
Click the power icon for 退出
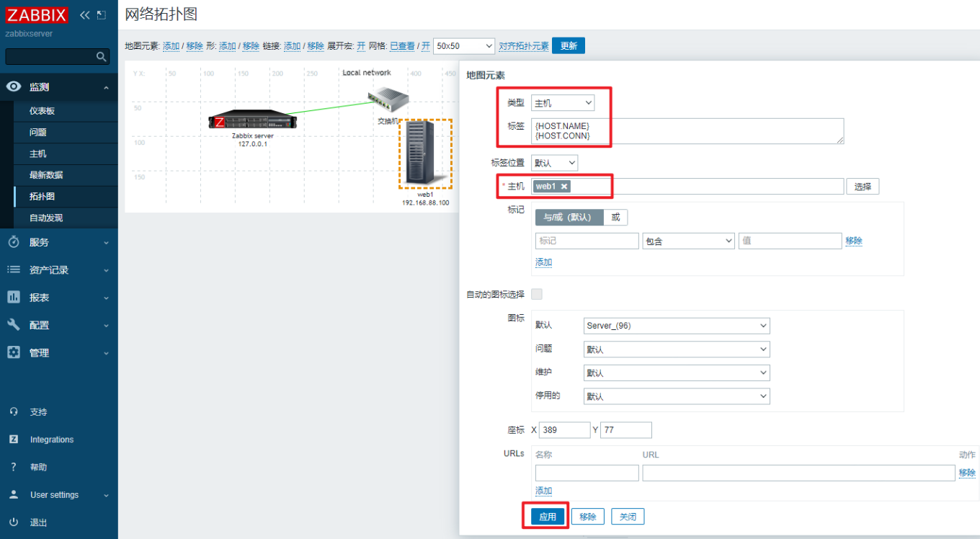click(13, 522)
